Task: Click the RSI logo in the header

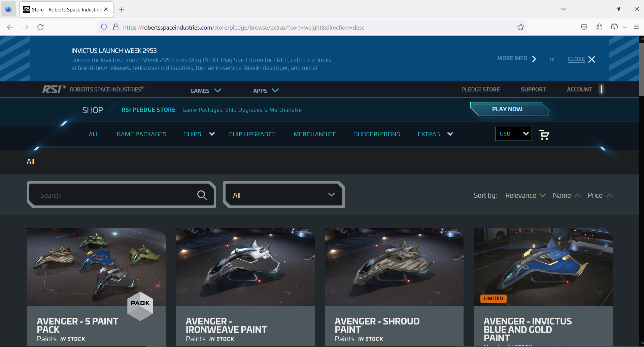Action: click(53, 89)
